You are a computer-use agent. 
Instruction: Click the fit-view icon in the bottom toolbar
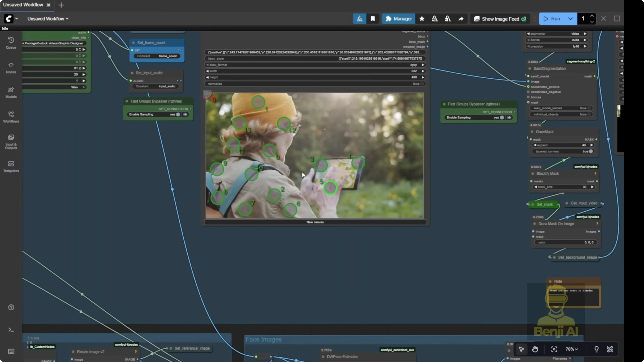(554, 349)
